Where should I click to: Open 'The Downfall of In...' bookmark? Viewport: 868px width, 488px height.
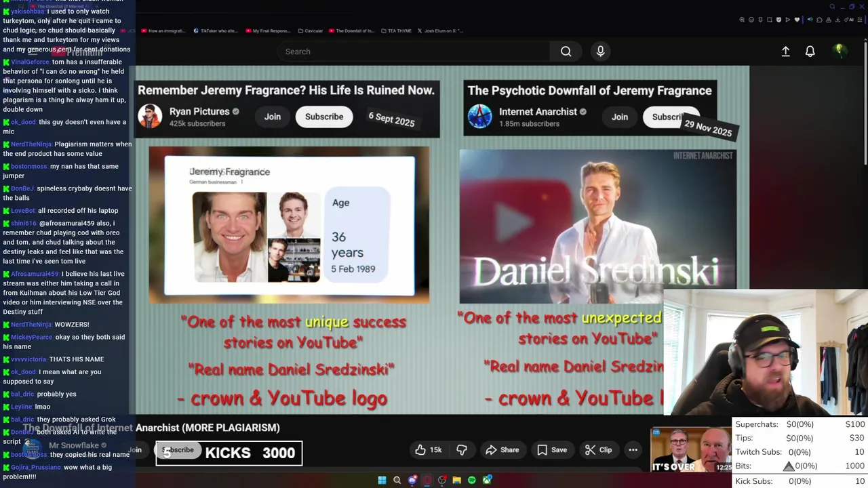351,30
